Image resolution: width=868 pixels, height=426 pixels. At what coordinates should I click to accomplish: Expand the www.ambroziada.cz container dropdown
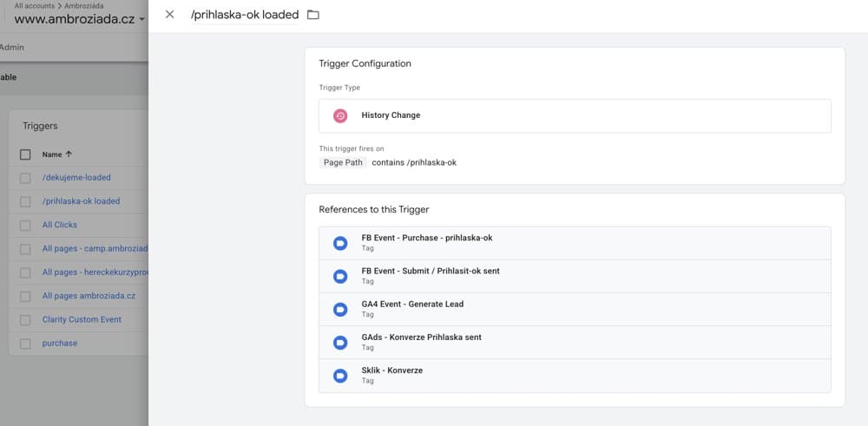142,19
